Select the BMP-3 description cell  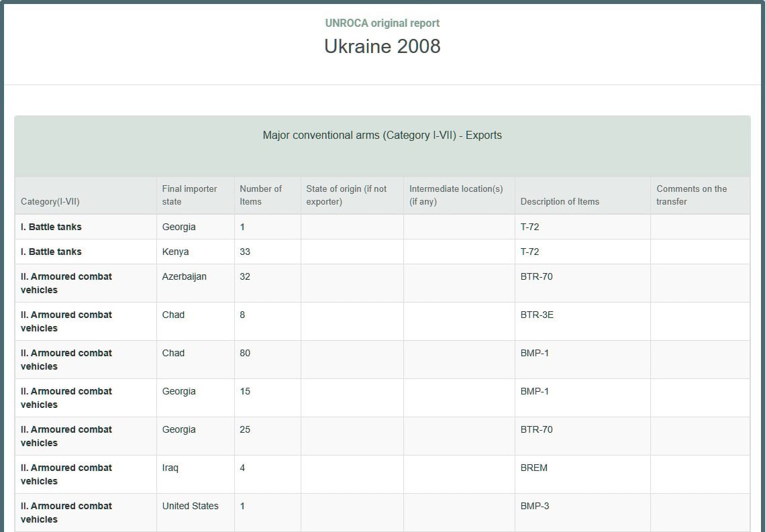tap(535, 506)
